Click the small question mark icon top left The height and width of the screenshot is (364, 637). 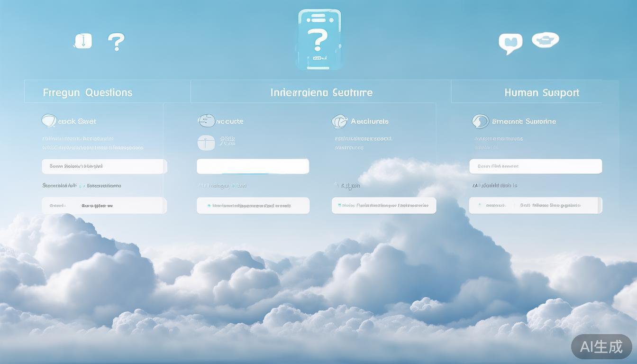(x=116, y=42)
